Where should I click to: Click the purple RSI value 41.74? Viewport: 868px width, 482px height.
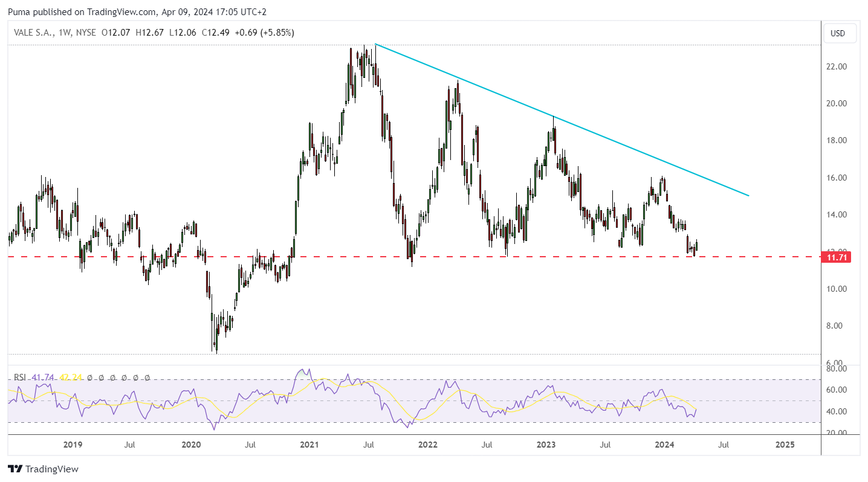pyautogui.click(x=43, y=378)
